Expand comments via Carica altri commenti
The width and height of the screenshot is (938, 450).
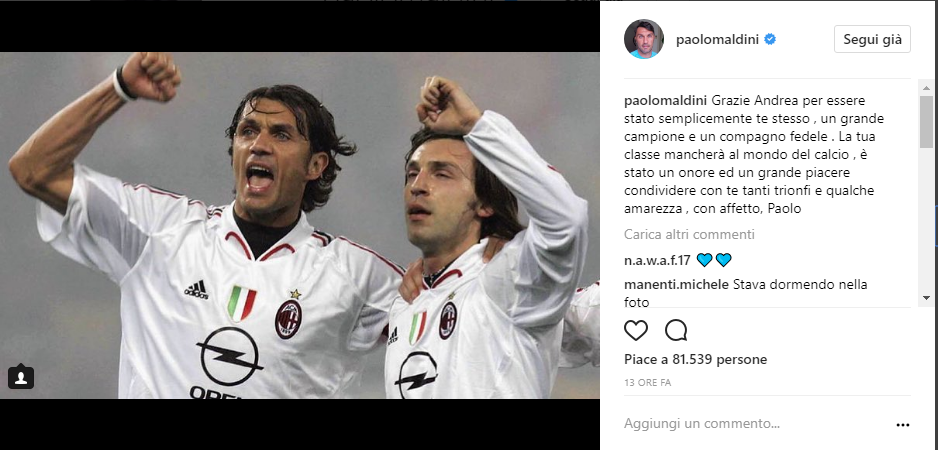click(x=689, y=235)
